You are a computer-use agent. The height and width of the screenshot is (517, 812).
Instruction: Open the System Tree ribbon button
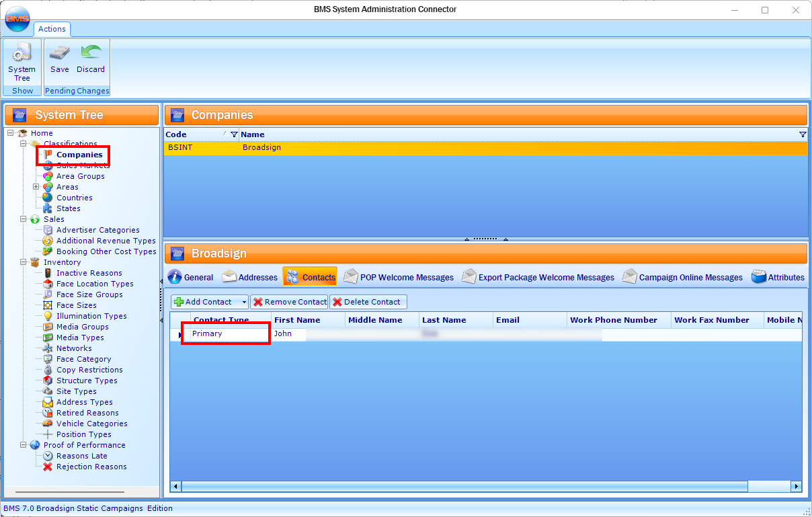[x=22, y=63]
